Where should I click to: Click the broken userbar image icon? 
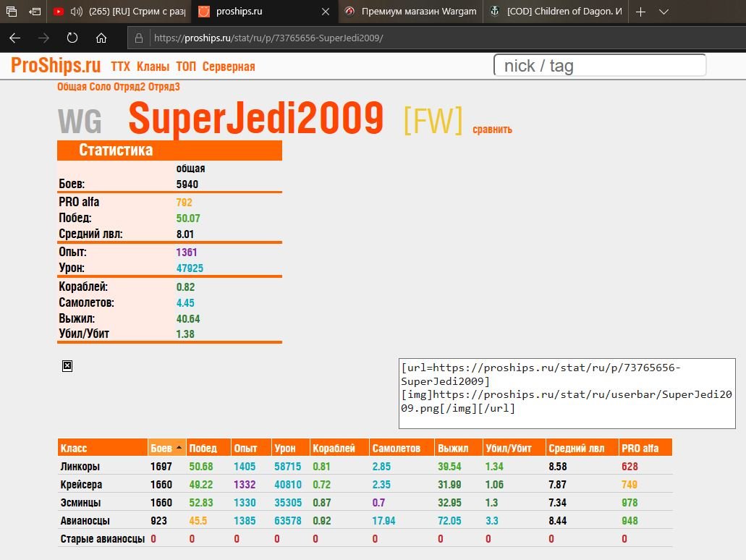click(67, 366)
